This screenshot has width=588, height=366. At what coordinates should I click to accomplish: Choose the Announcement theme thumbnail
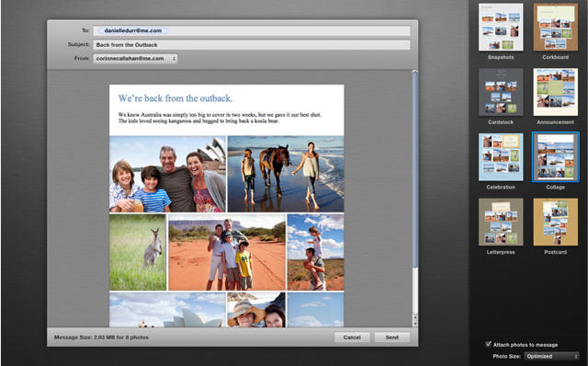[555, 92]
